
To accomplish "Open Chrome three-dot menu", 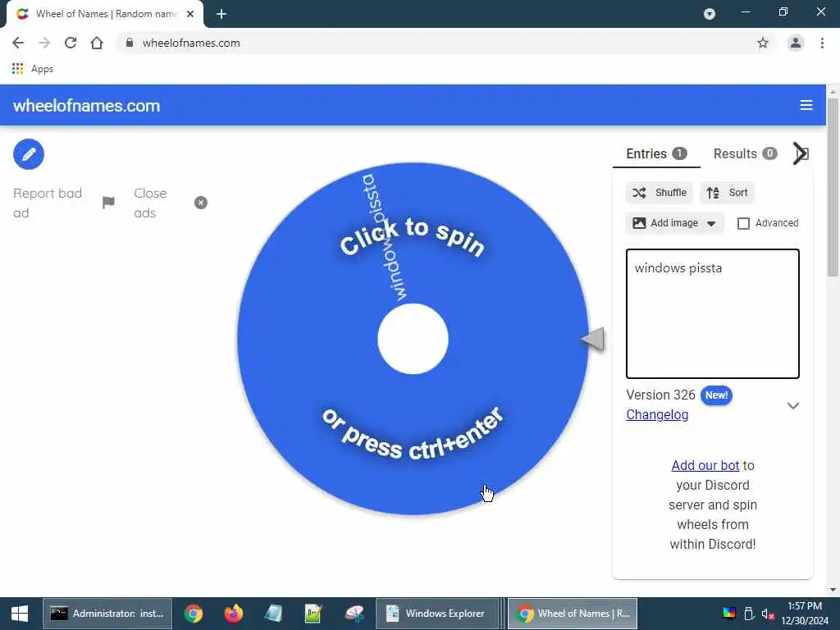I will tap(822, 43).
